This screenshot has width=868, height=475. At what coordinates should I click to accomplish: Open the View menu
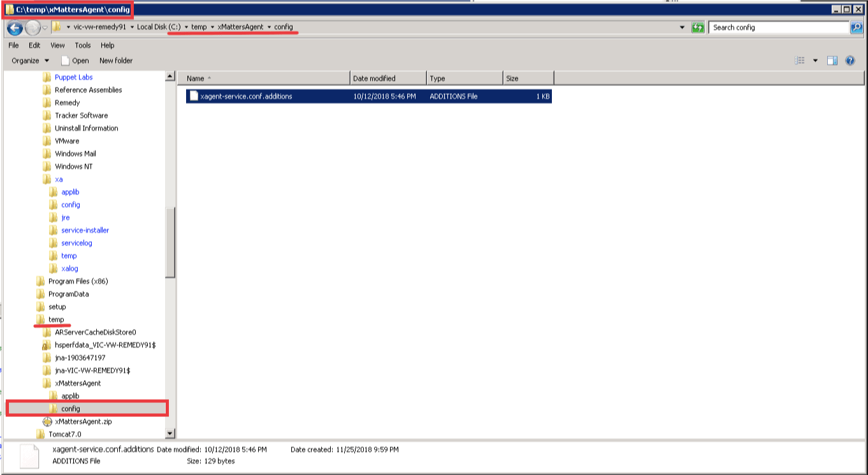click(57, 45)
